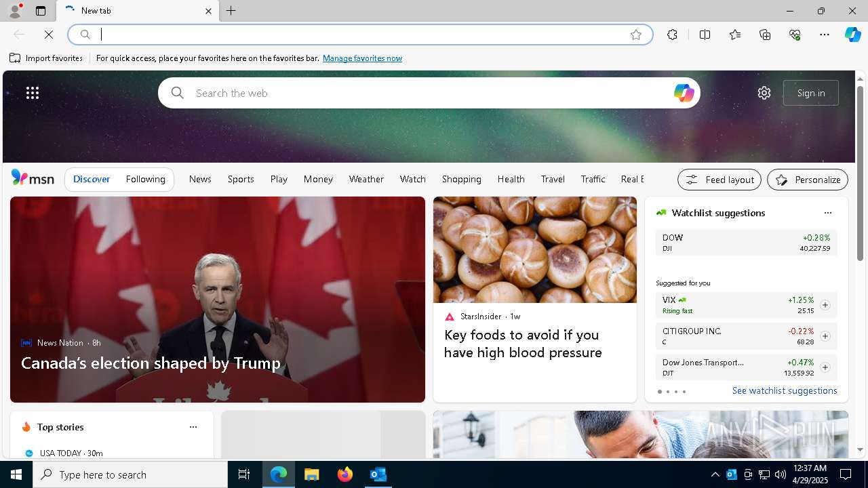
Task: Click the Sign in button
Action: pyautogui.click(x=811, y=93)
